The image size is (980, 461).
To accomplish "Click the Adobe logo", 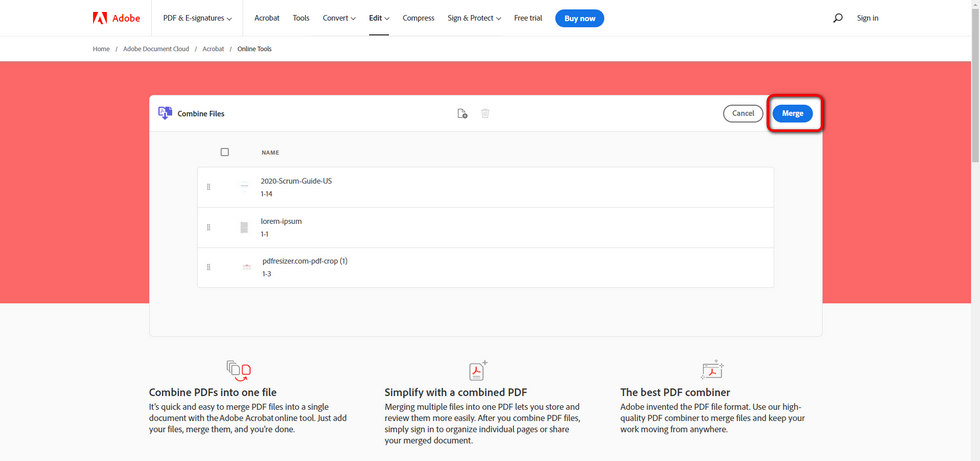I will [115, 18].
